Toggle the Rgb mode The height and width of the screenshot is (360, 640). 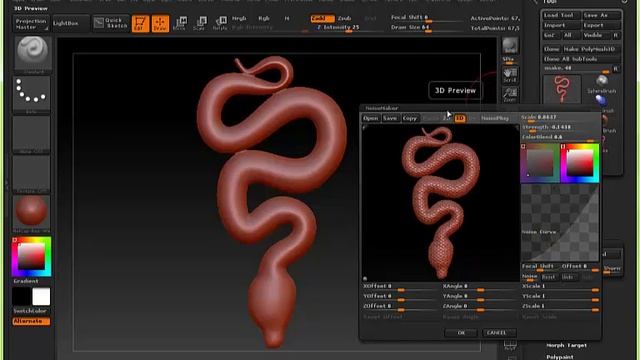(x=264, y=19)
